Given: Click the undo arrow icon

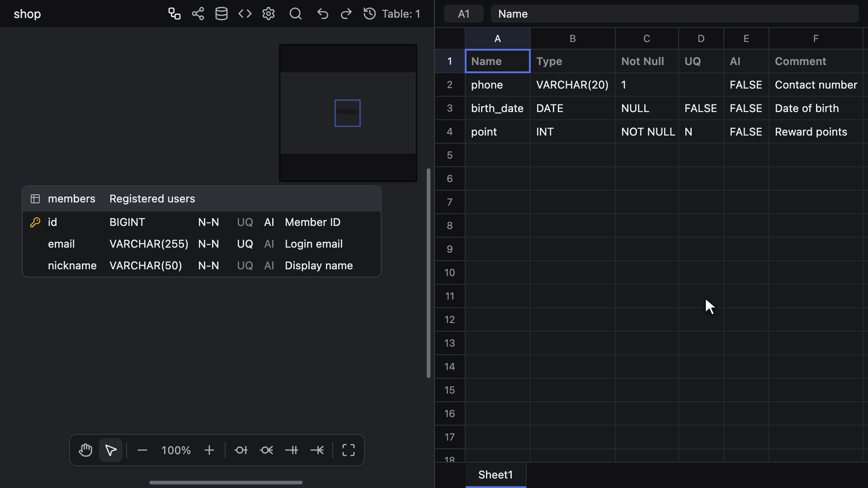Looking at the screenshot, I should (323, 14).
